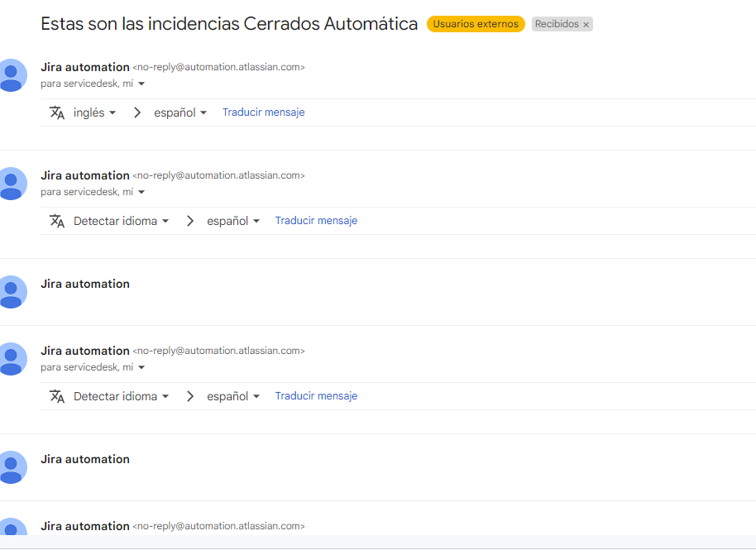Screen dimensions: 756x550
Task: Open recipient details for servicedesk, mí
Action: tap(93, 83)
